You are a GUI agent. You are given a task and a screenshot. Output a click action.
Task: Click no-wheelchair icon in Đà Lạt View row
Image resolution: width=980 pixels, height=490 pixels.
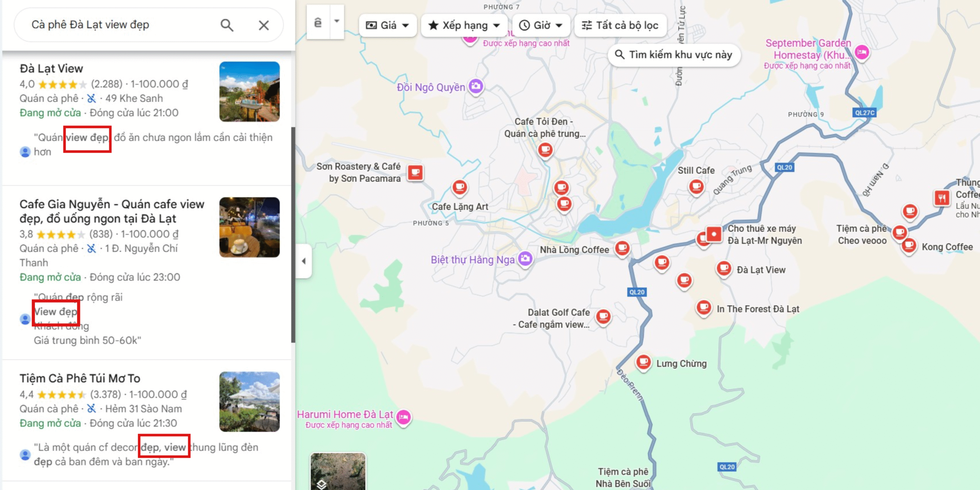point(91,98)
